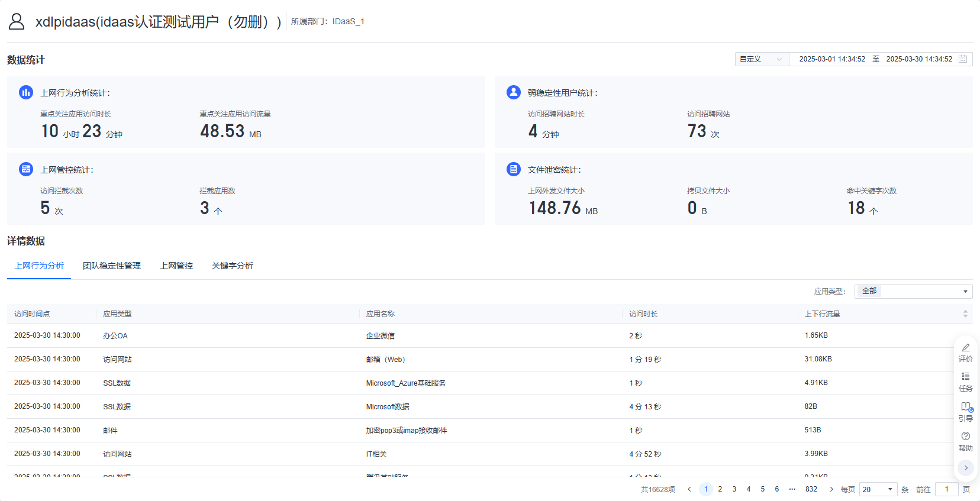
Task: Click the 评价 pencil icon in side panel
Action: coord(965,348)
